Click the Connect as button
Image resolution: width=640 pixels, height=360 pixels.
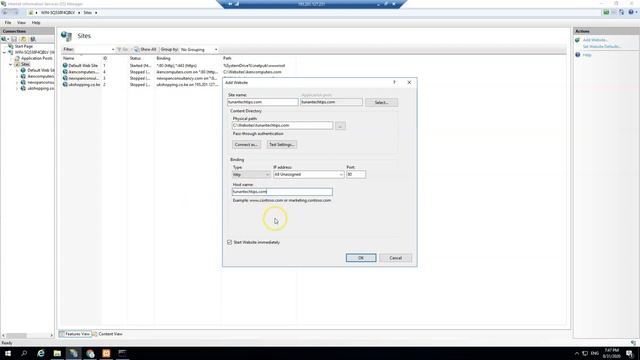246,144
